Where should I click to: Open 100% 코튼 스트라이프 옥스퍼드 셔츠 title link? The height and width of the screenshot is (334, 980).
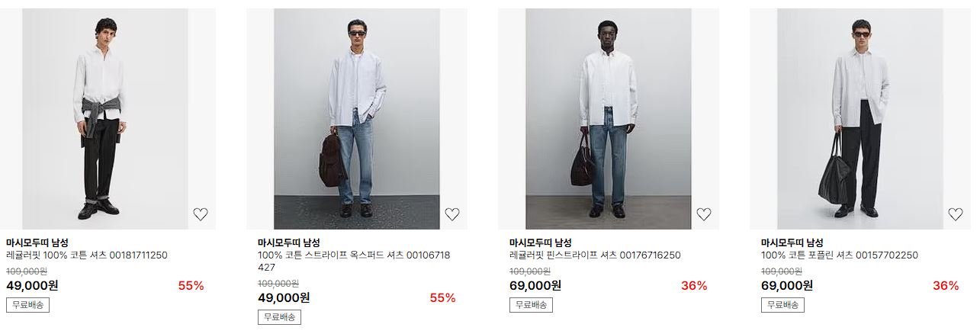click(354, 262)
